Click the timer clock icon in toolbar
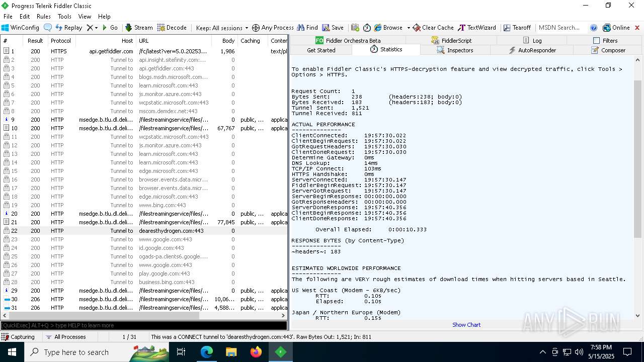This screenshot has height=362, width=644. pos(367,28)
